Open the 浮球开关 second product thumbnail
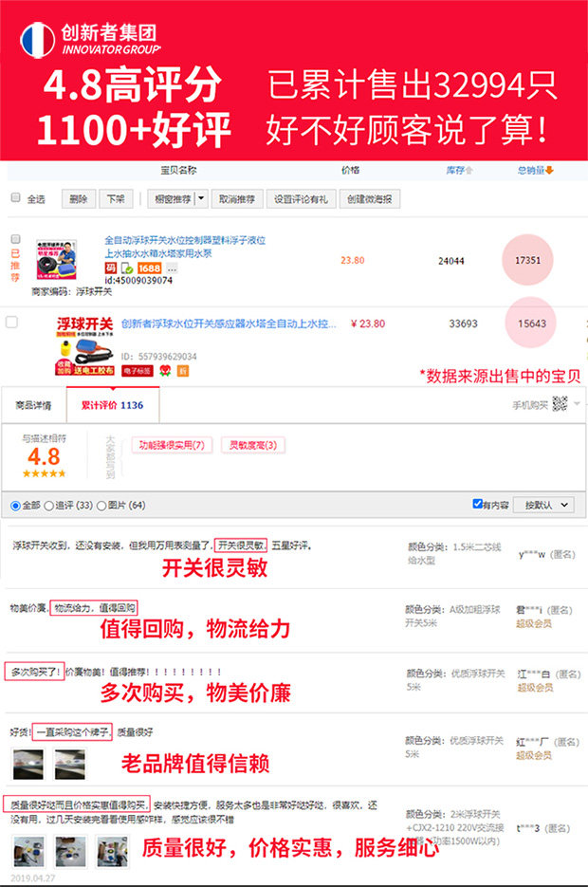This screenshot has width=588, height=887. 84,345
